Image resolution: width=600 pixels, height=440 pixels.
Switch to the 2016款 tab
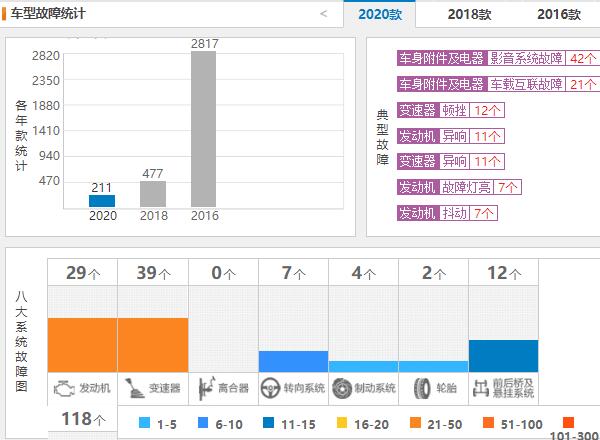(x=559, y=15)
